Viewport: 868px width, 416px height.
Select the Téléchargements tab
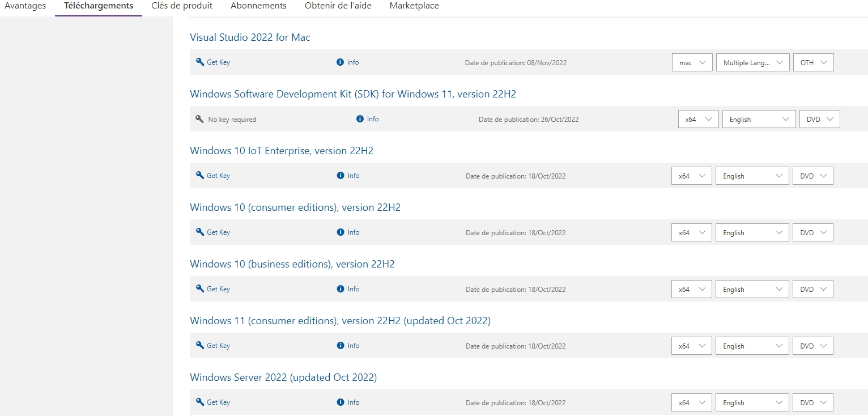coord(99,6)
